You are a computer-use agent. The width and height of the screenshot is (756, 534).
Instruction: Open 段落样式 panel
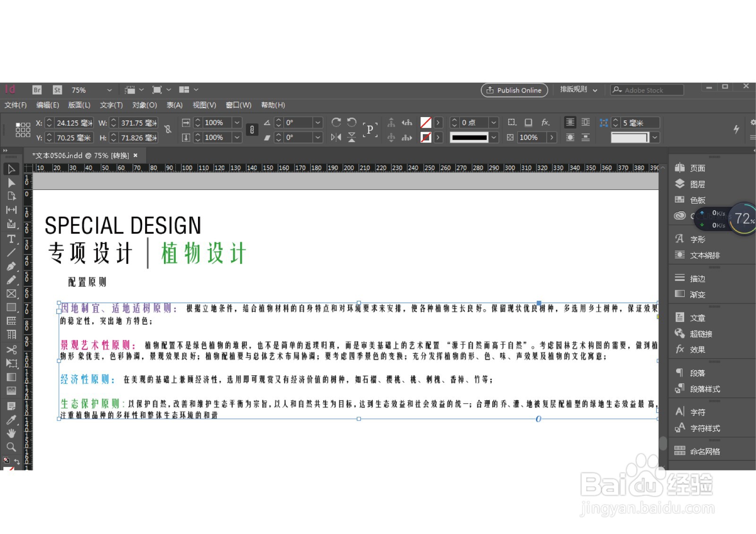click(697, 389)
